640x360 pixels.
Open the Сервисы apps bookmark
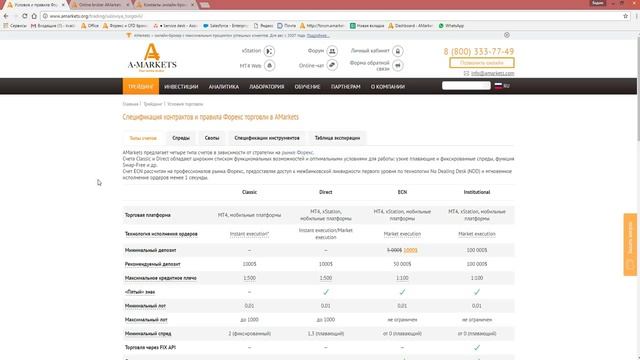click(x=15, y=26)
